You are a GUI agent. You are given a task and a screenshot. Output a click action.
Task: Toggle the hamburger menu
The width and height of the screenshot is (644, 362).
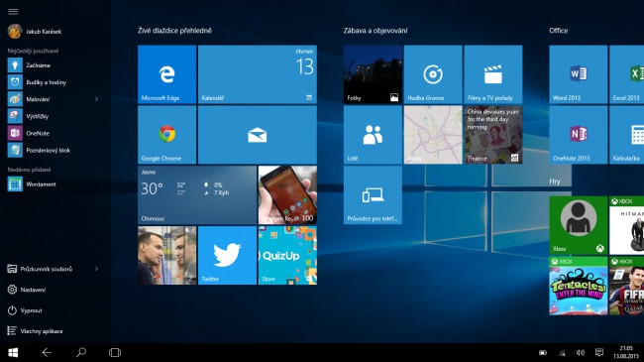tap(13, 12)
